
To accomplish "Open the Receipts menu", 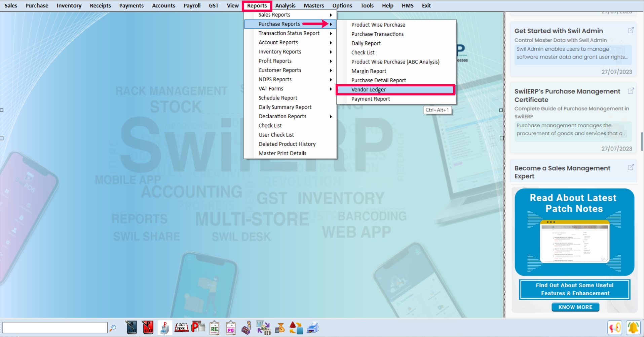I will click(x=100, y=5).
